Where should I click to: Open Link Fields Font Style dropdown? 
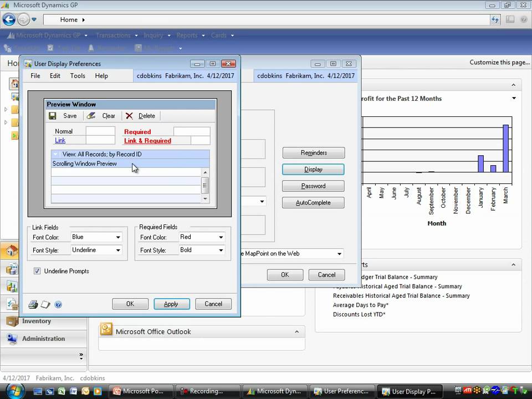(117, 250)
